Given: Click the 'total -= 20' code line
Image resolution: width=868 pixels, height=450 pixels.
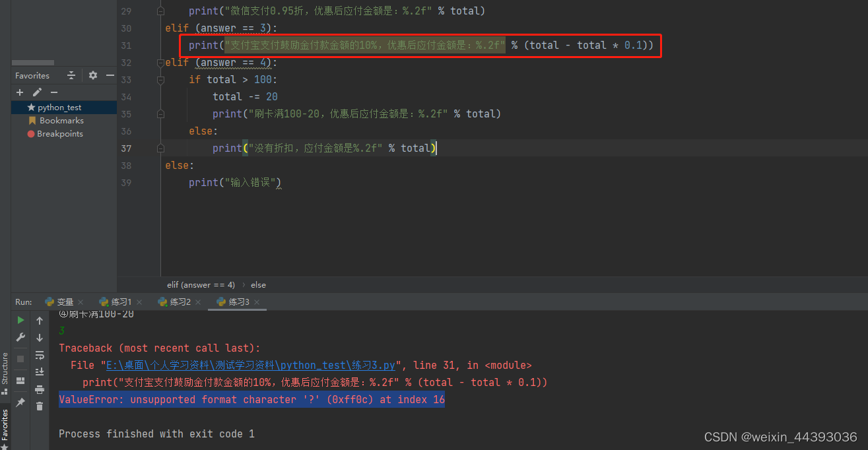Looking at the screenshot, I should coord(245,97).
